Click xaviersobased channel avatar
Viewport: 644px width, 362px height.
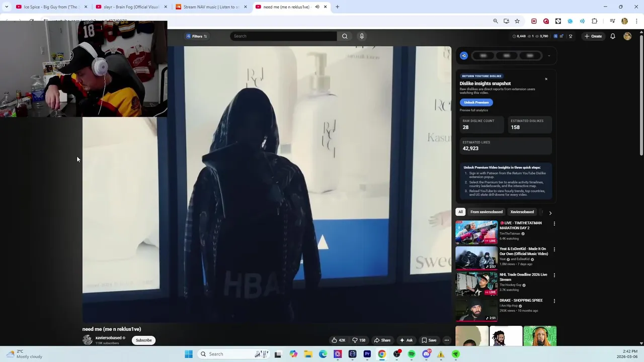88,340
